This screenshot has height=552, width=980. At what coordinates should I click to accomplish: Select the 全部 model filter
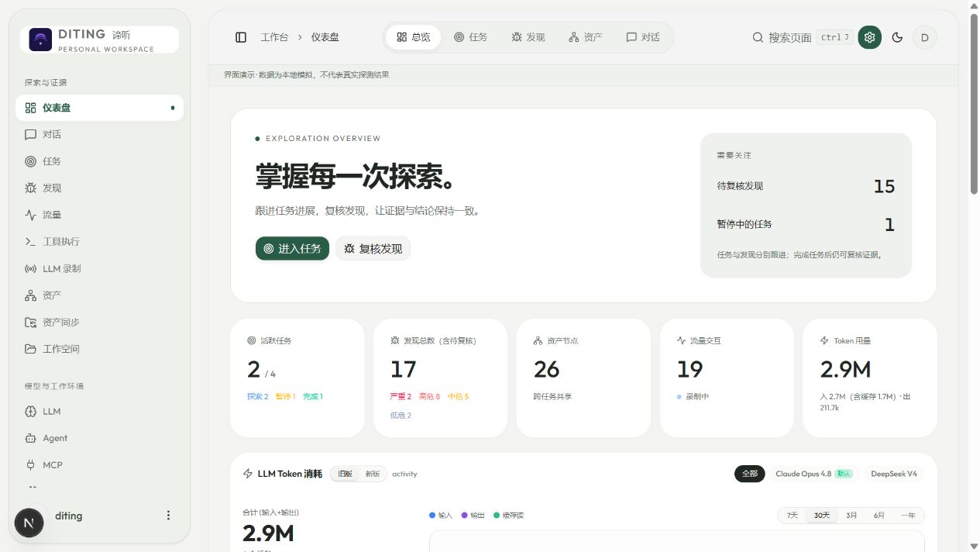point(749,474)
